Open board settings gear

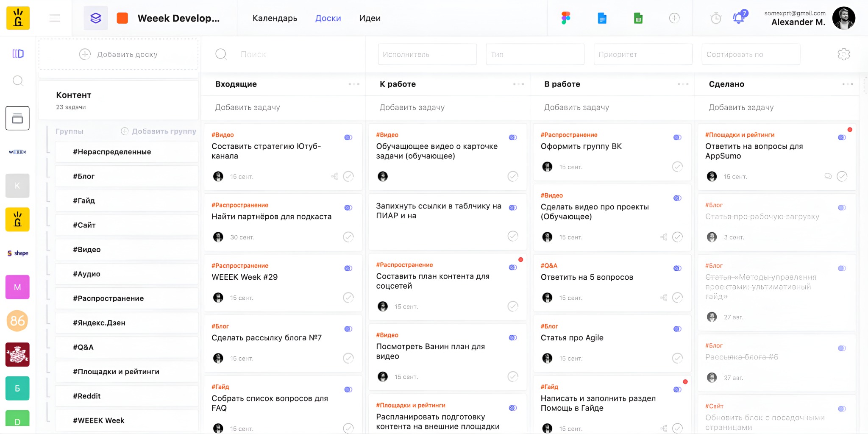844,54
